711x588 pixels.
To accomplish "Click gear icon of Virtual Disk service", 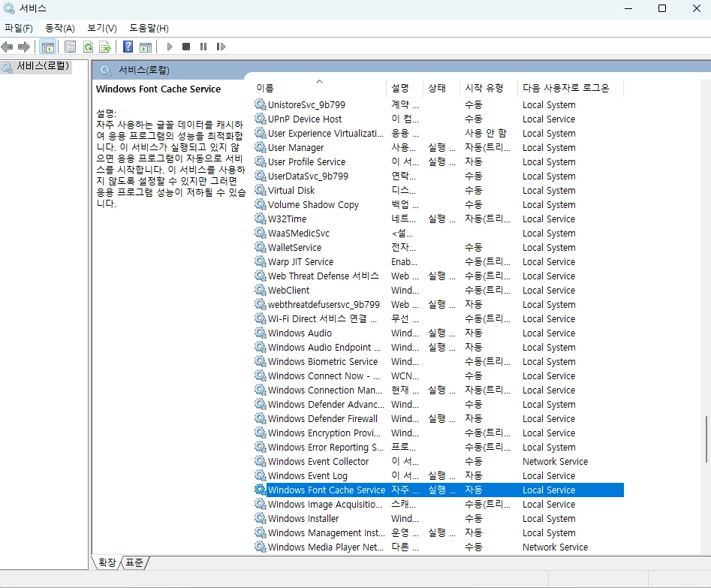I will tap(261, 191).
